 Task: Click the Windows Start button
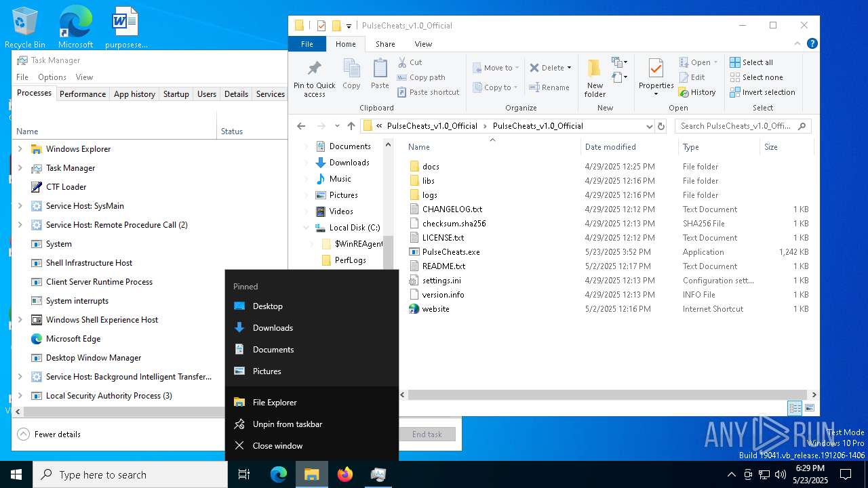[16, 474]
